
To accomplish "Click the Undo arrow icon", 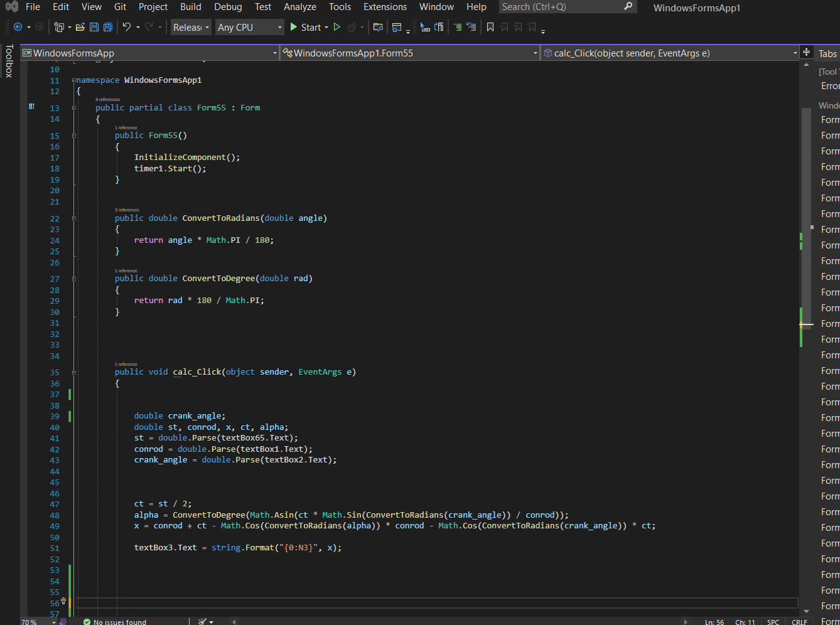I will pyautogui.click(x=127, y=27).
